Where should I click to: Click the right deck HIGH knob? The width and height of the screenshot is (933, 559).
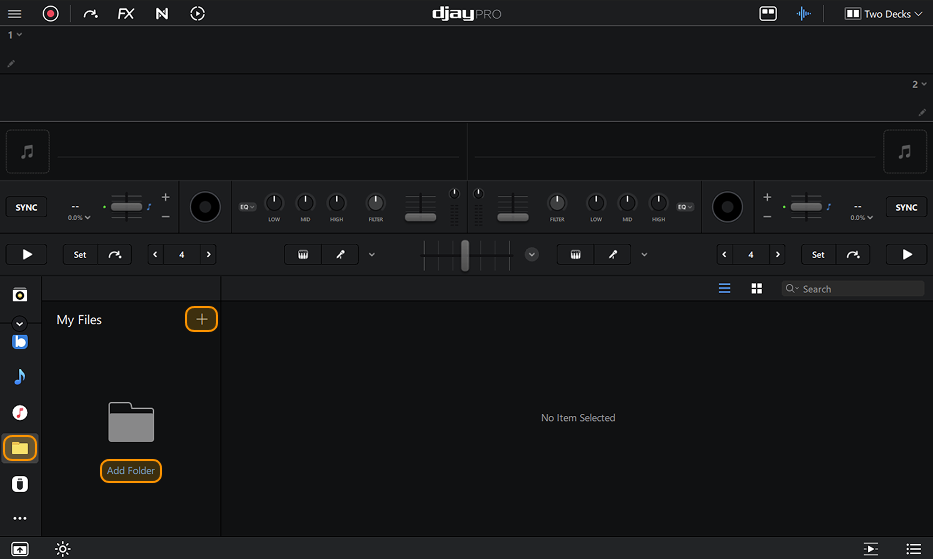pos(658,202)
